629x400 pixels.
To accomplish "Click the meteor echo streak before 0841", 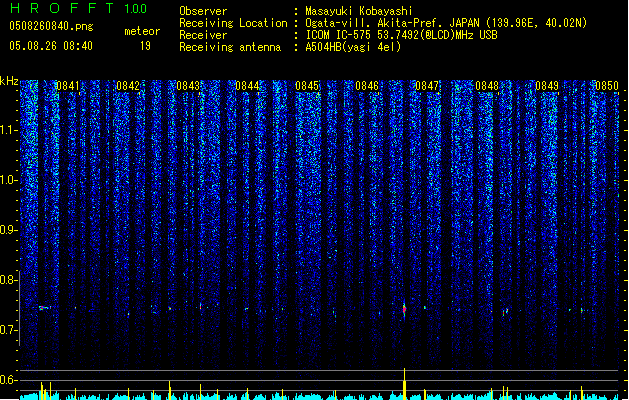I will coord(44,308).
